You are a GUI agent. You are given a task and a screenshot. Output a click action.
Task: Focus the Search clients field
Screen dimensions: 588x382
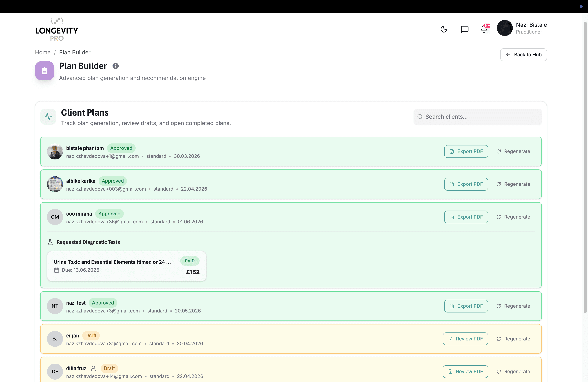[x=478, y=117]
